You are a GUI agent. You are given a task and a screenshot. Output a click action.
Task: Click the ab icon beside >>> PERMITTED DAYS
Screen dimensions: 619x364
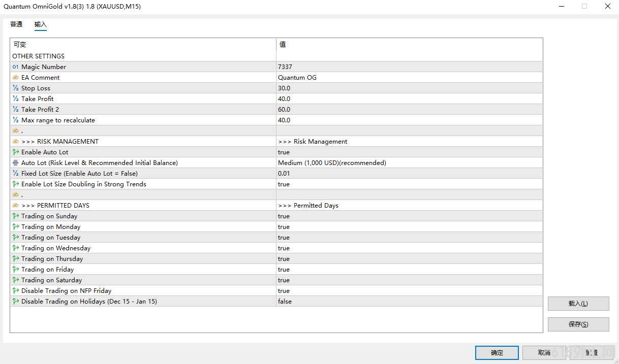(15, 206)
